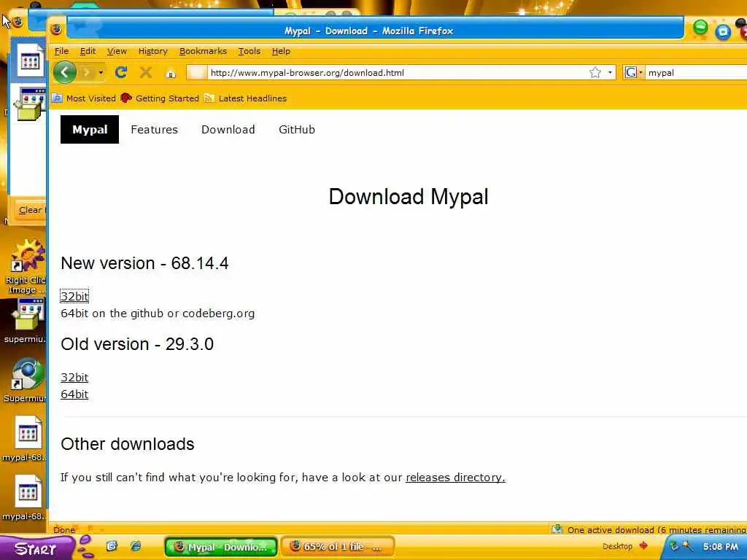Screen dimensions: 747x560
Task: Select the Right Click Image desktop shortcut
Action: click(26, 267)
